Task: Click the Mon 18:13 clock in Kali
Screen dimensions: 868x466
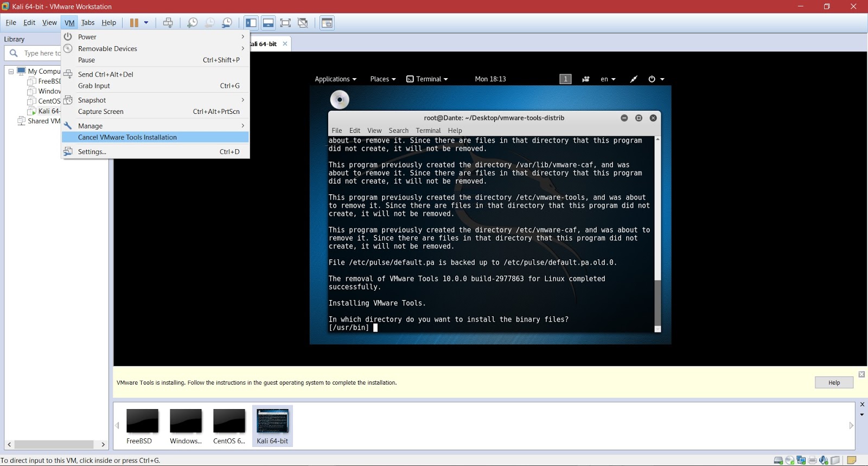Action: [490, 79]
